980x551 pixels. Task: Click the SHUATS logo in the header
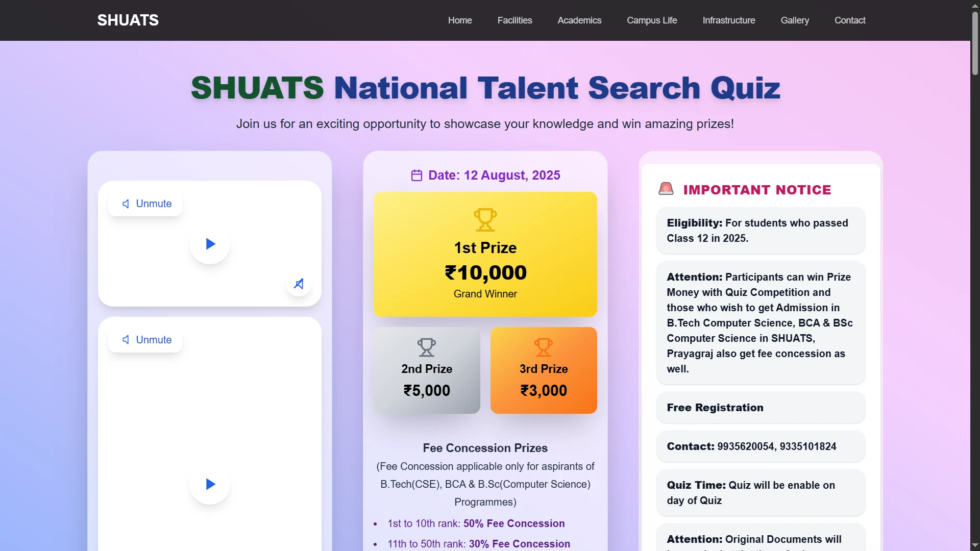click(x=127, y=20)
